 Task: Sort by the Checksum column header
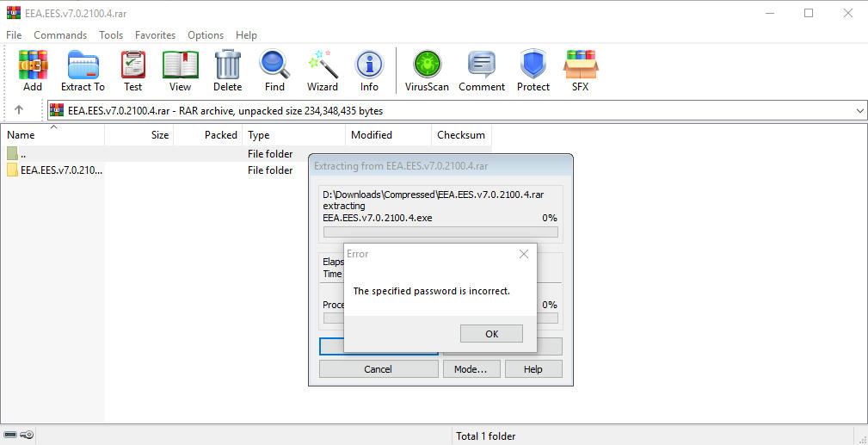pyautogui.click(x=462, y=134)
